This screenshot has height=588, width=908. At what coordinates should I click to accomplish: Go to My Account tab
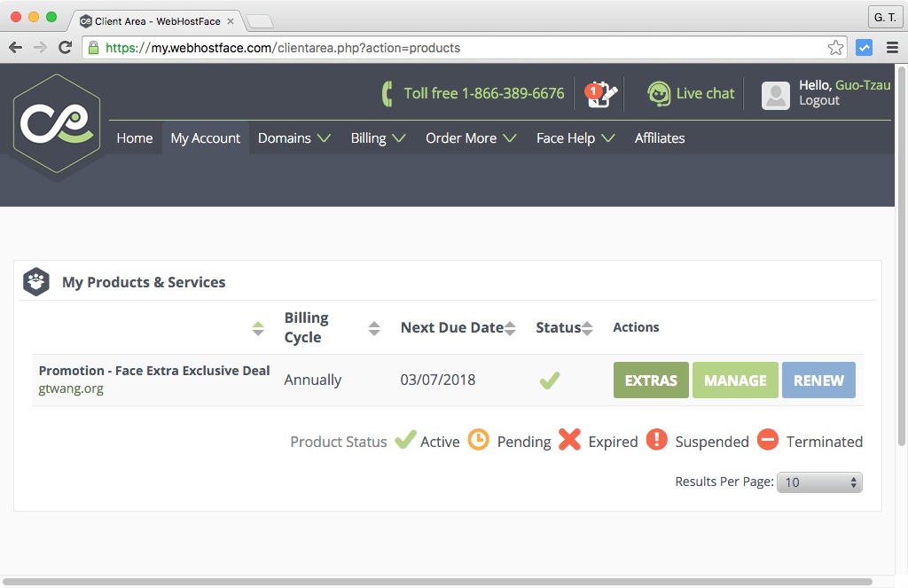click(206, 138)
